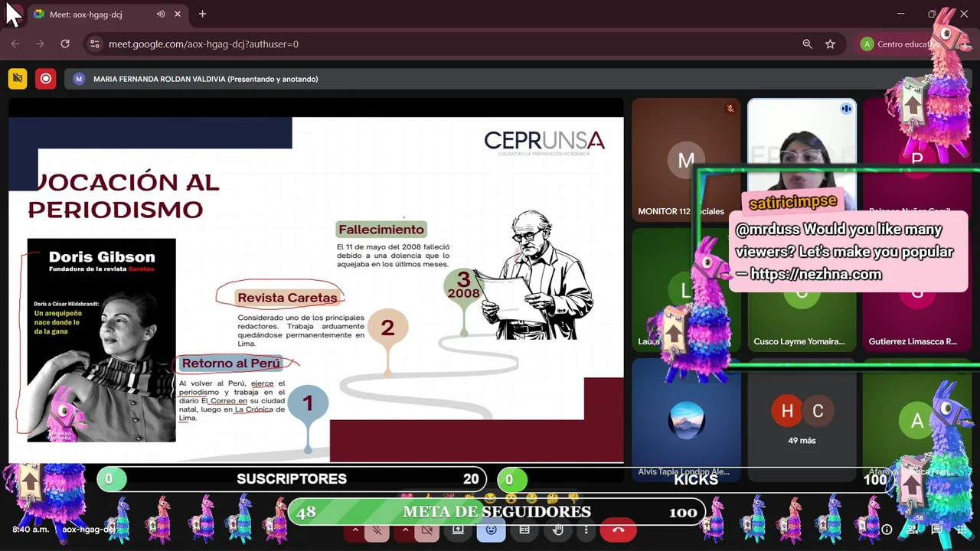Image resolution: width=980 pixels, height=551 pixels.
Task: Select Alvis Tapia London participant tile
Action: click(x=686, y=420)
